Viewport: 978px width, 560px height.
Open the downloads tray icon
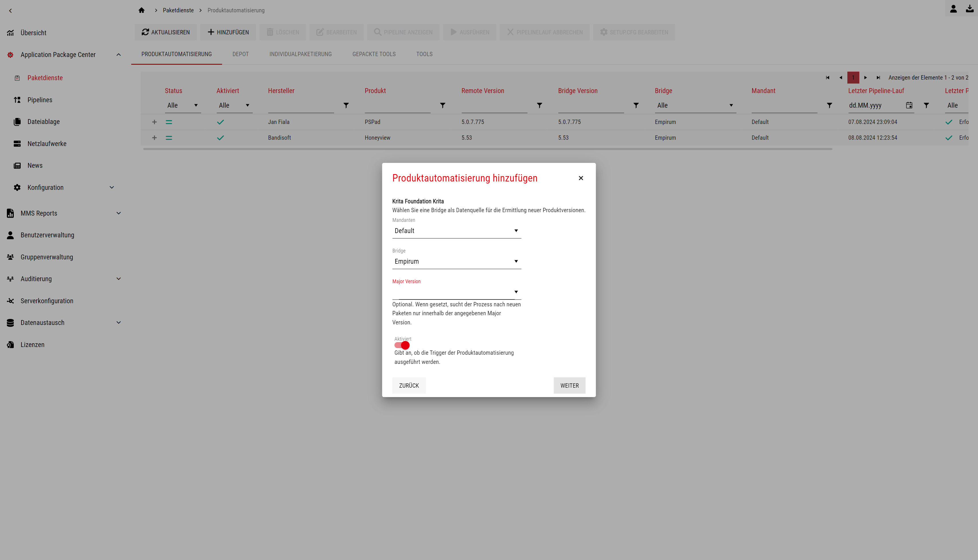click(969, 9)
